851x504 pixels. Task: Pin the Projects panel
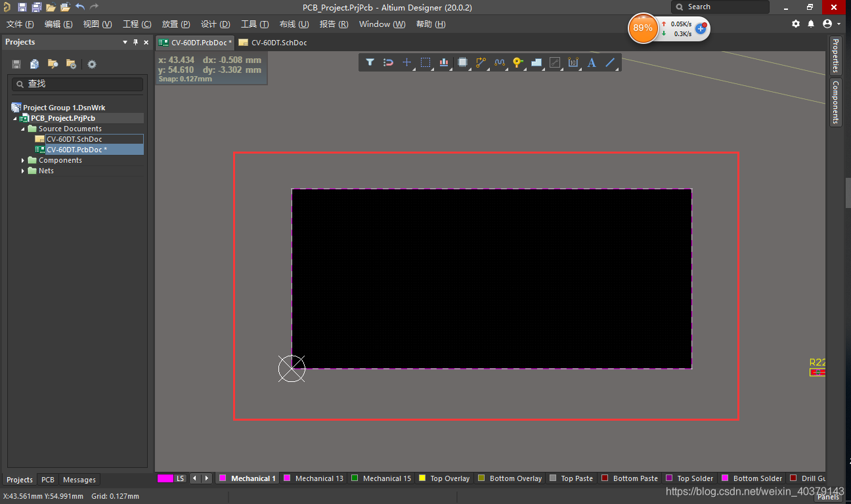(x=136, y=42)
